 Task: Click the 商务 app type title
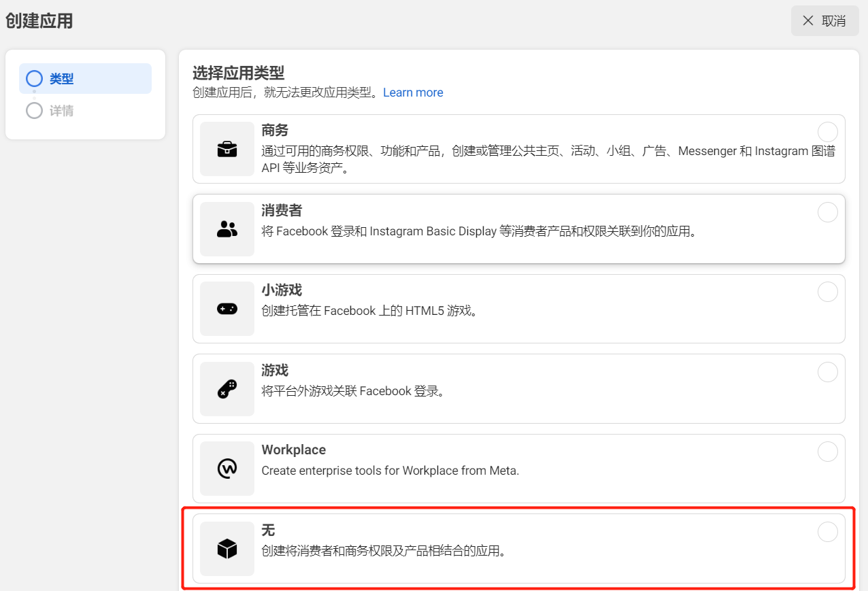click(276, 130)
